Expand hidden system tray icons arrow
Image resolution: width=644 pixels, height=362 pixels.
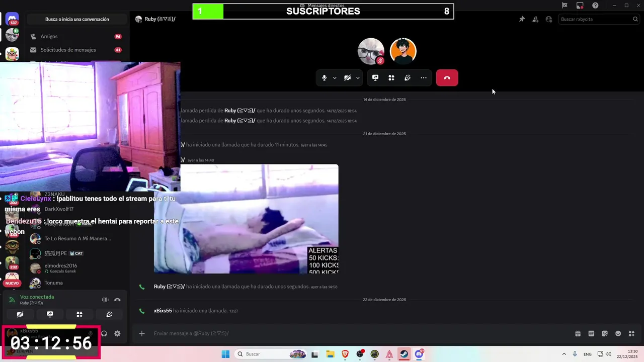click(x=563, y=354)
